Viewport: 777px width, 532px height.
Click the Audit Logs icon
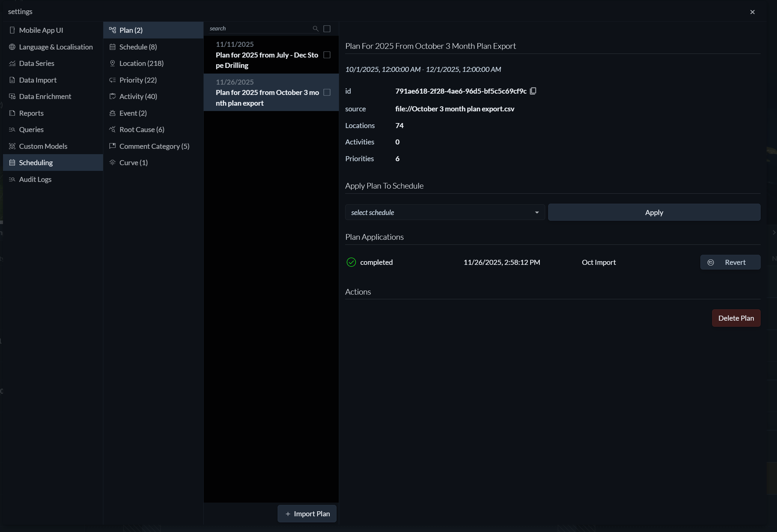[x=12, y=179]
